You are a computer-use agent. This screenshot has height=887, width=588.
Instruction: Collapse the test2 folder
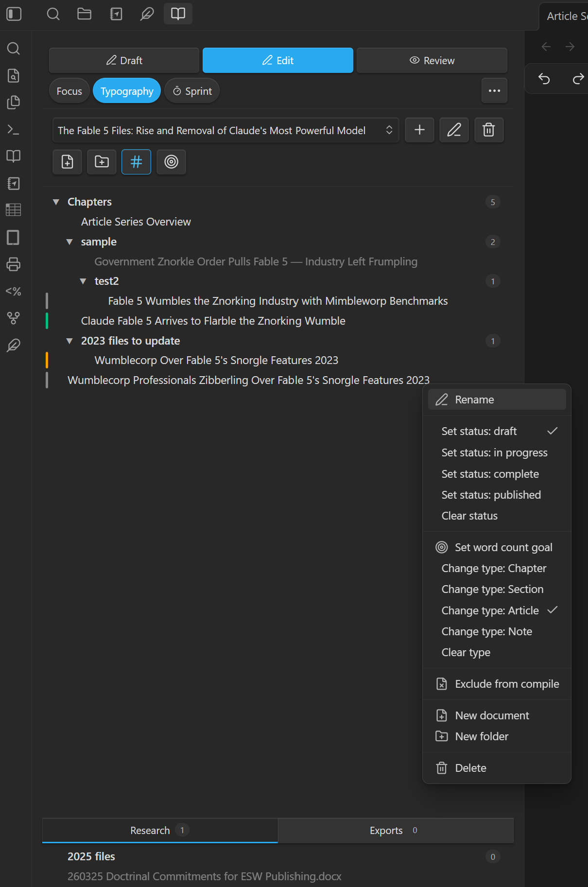point(83,281)
